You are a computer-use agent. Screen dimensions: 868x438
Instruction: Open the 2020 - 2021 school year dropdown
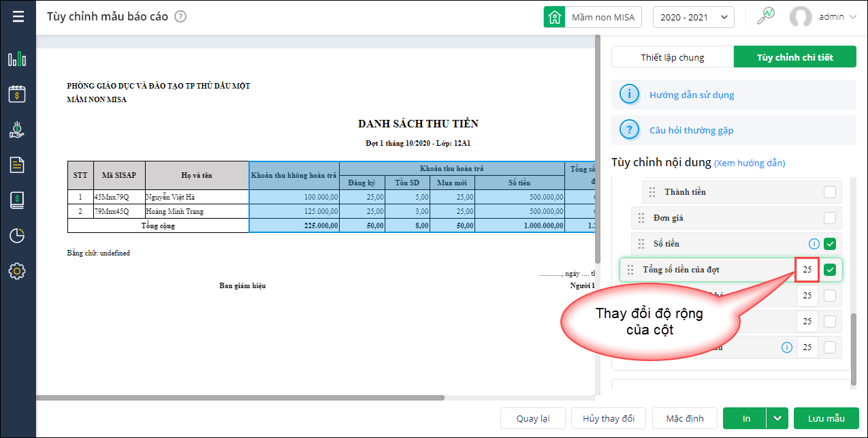point(693,17)
